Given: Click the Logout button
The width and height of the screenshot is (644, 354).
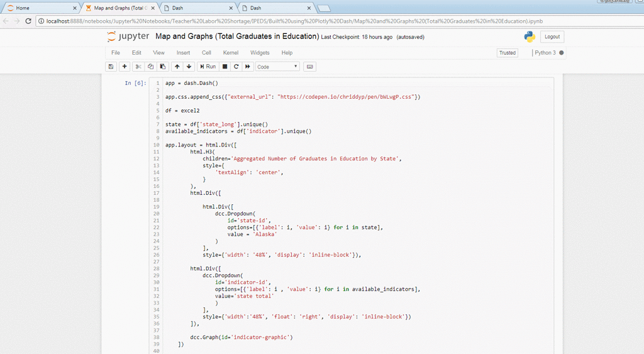Looking at the screenshot, I should (x=552, y=37).
